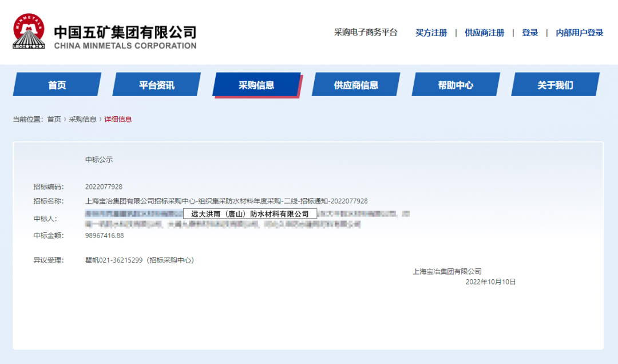Click 采购信息 in the breadcrumb

point(82,119)
